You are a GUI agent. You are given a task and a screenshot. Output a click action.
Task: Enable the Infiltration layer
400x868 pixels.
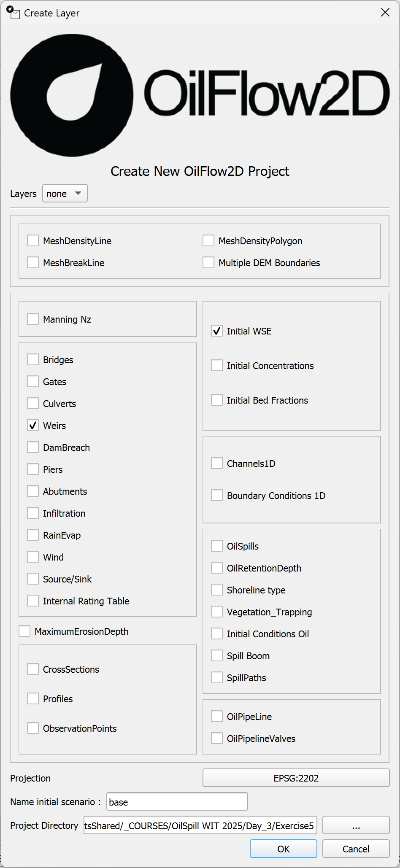tap(33, 513)
